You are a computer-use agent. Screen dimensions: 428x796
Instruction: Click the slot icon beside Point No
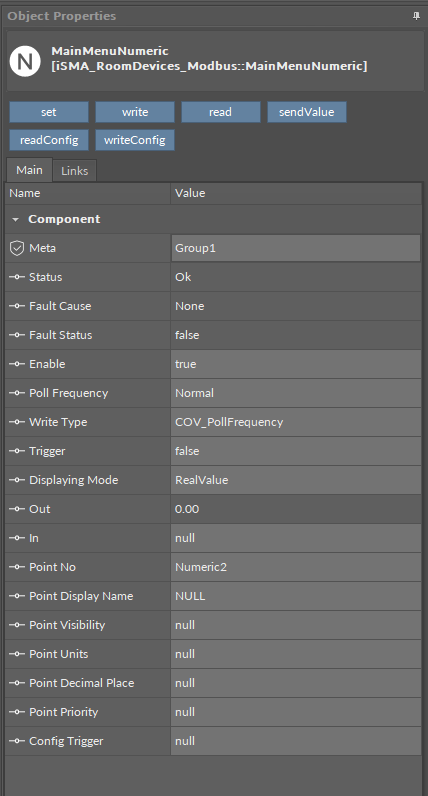click(x=17, y=567)
